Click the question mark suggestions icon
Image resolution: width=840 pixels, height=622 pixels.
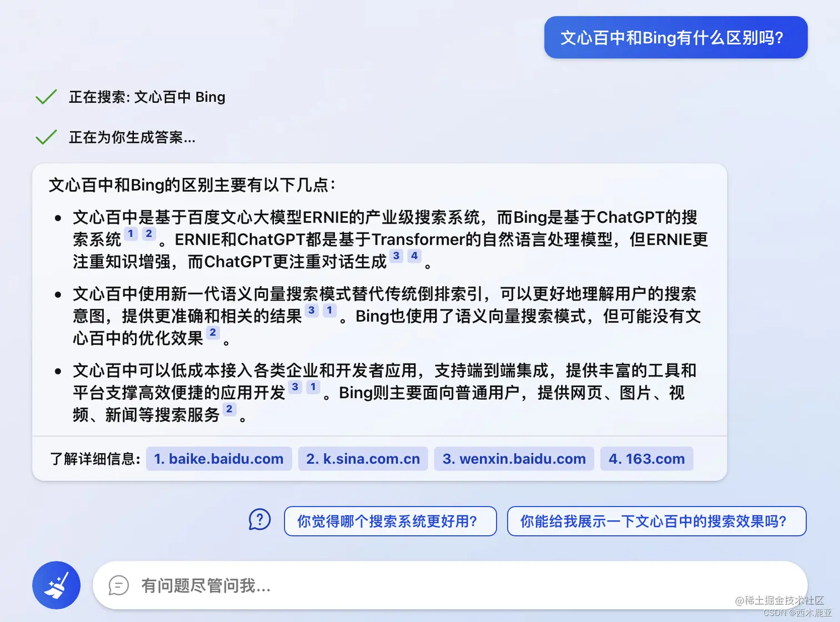[x=259, y=520]
